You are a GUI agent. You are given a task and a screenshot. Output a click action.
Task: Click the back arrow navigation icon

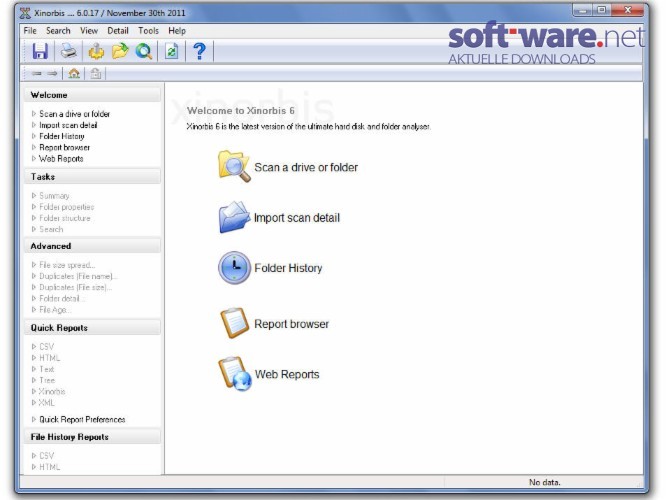(x=37, y=73)
